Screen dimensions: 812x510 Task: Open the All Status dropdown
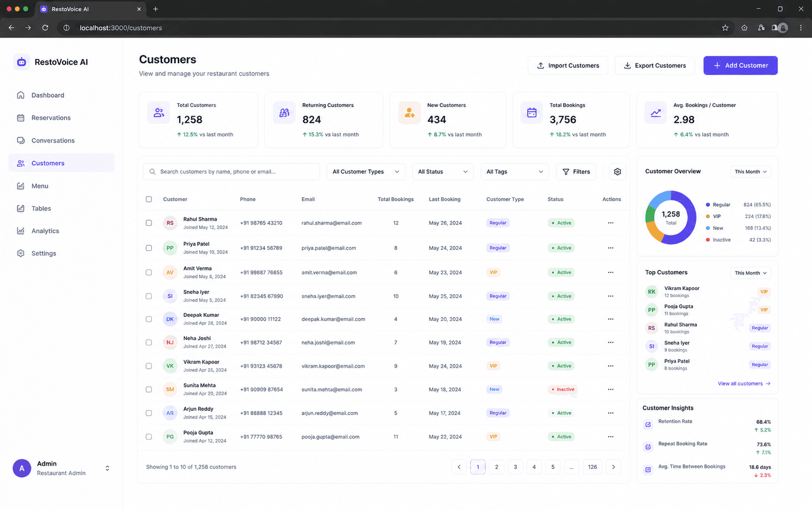443,172
